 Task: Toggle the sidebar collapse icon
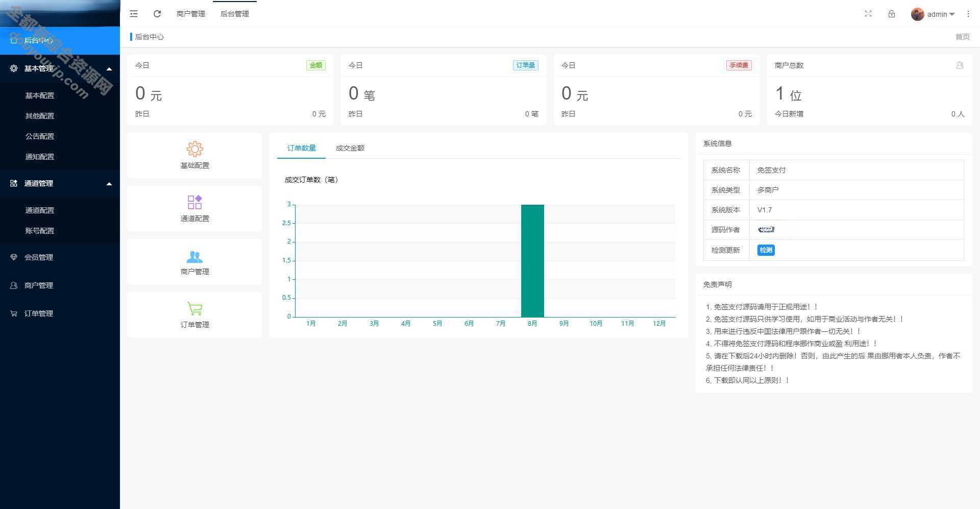pyautogui.click(x=134, y=14)
